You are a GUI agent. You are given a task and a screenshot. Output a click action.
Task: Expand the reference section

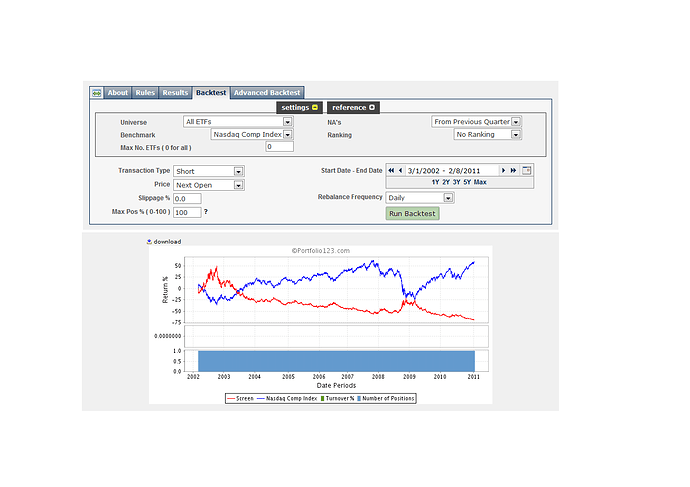353,107
